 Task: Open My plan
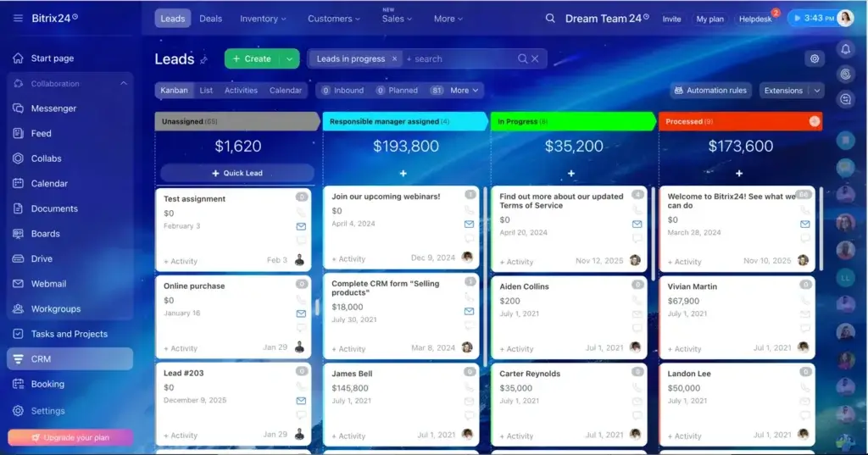point(709,19)
